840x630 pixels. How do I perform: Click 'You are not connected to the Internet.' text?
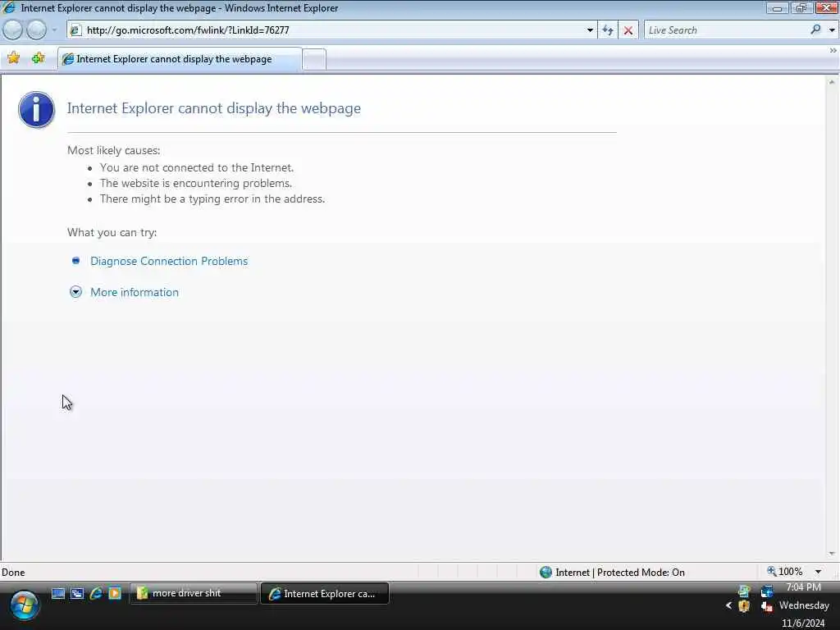pyautogui.click(x=197, y=167)
